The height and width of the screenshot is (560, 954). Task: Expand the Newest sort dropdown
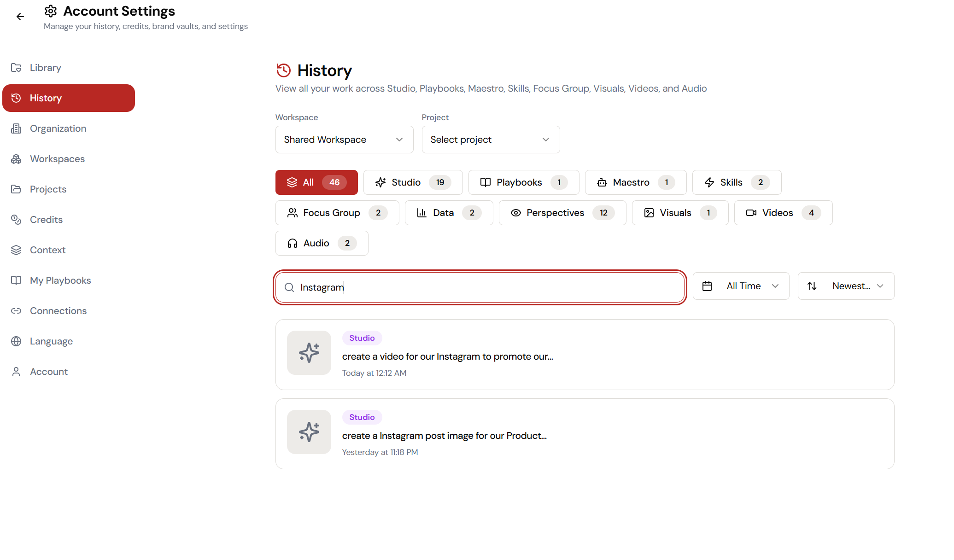point(846,286)
